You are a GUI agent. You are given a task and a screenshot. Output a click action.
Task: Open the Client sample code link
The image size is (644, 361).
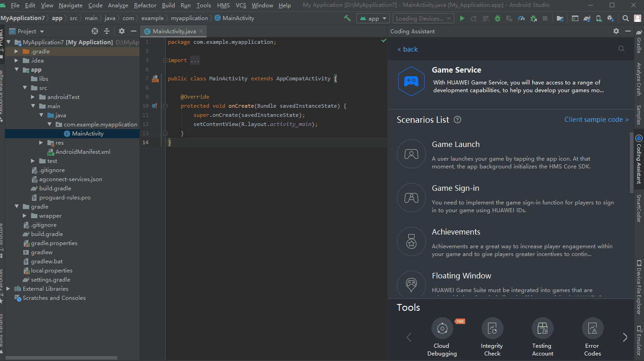coord(597,120)
